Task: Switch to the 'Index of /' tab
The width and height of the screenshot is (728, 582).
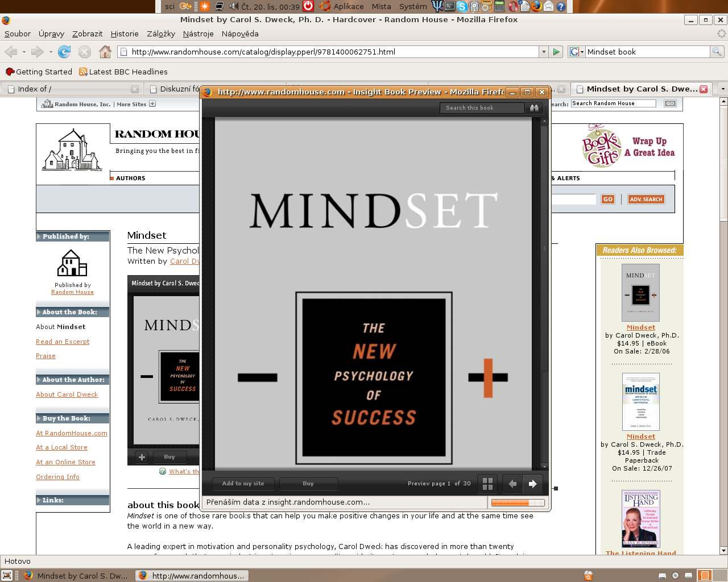Action: point(72,89)
